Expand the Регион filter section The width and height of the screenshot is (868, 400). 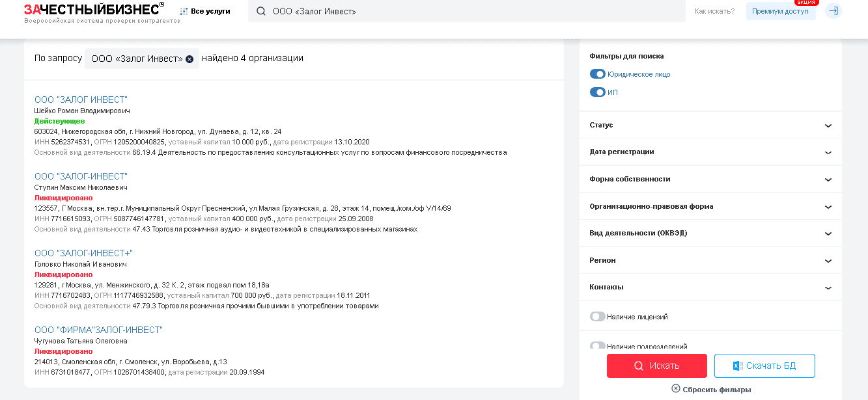710,260
